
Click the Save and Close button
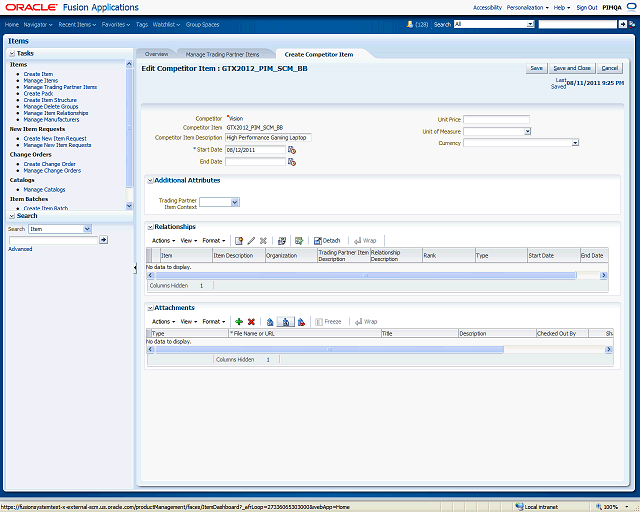[x=572, y=68]
